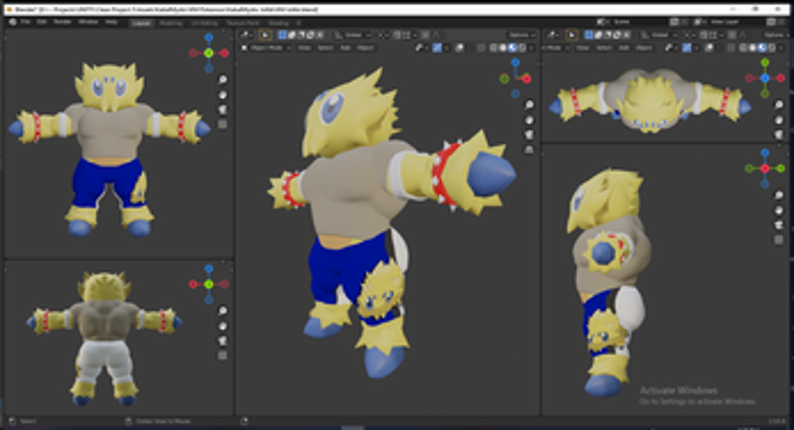Open the Help menu

coord(111,22)
